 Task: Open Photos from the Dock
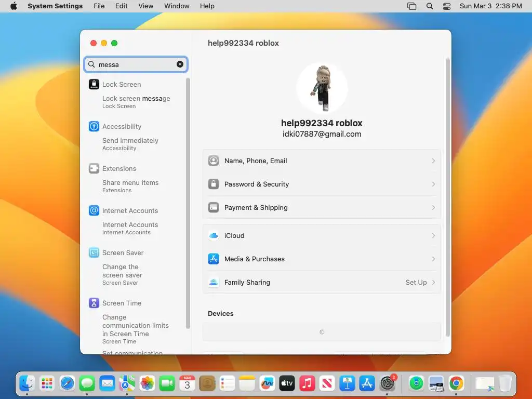click(147, 383)
